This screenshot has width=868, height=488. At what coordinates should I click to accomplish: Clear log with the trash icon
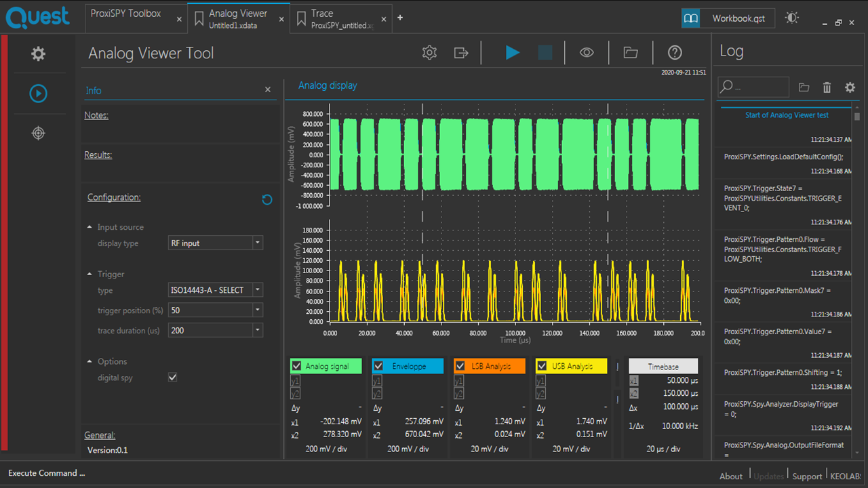coord(827,87)
